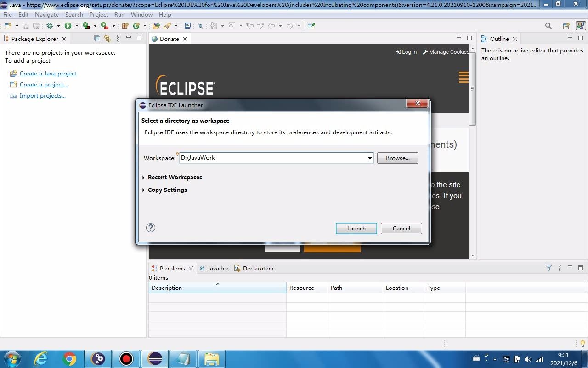Click the New Java Class icon
The width and height of the screenshot is (588, 368).
pyautogui.click(x=136, y=26)
